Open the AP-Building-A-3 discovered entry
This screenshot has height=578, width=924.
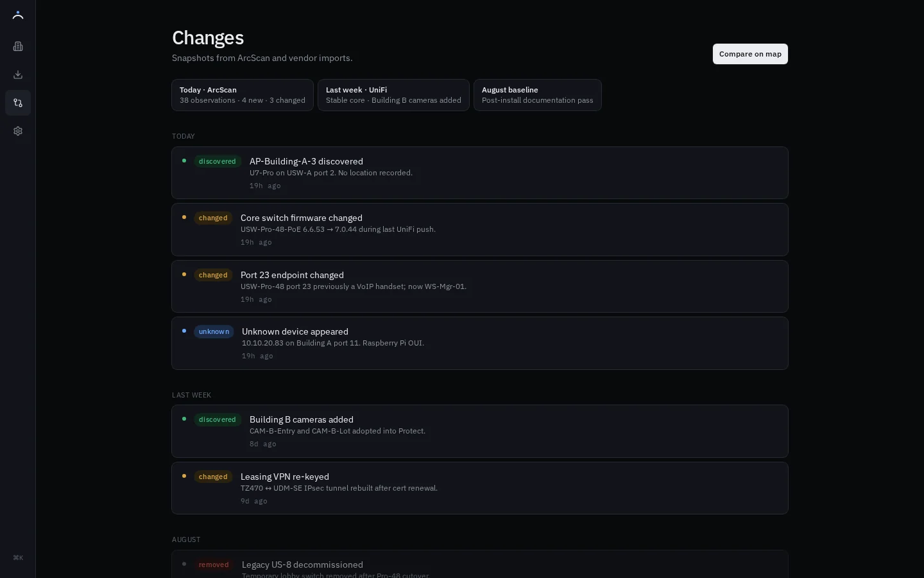pos(480,173)
